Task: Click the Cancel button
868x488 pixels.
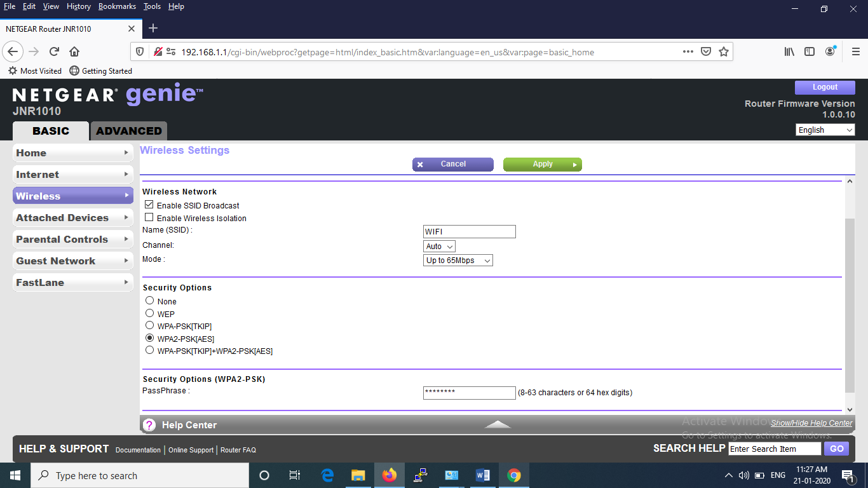Action: [453, 165]
